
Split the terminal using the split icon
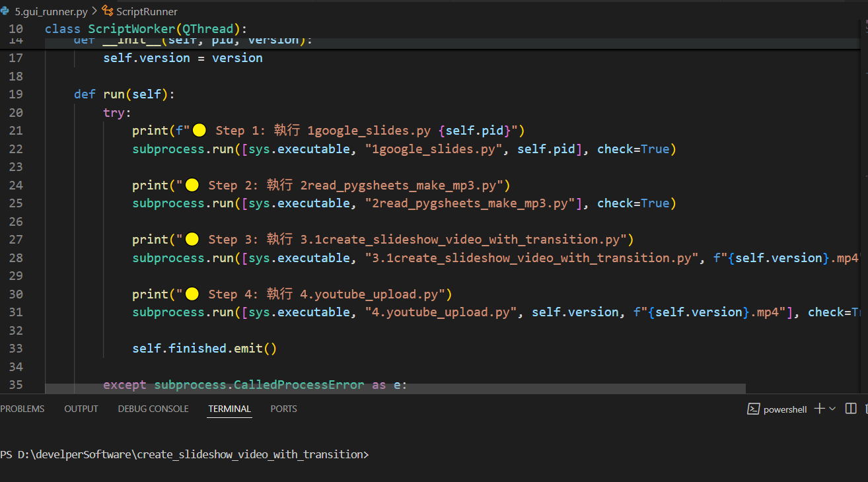pyautogui.click(x=851, y=409)
